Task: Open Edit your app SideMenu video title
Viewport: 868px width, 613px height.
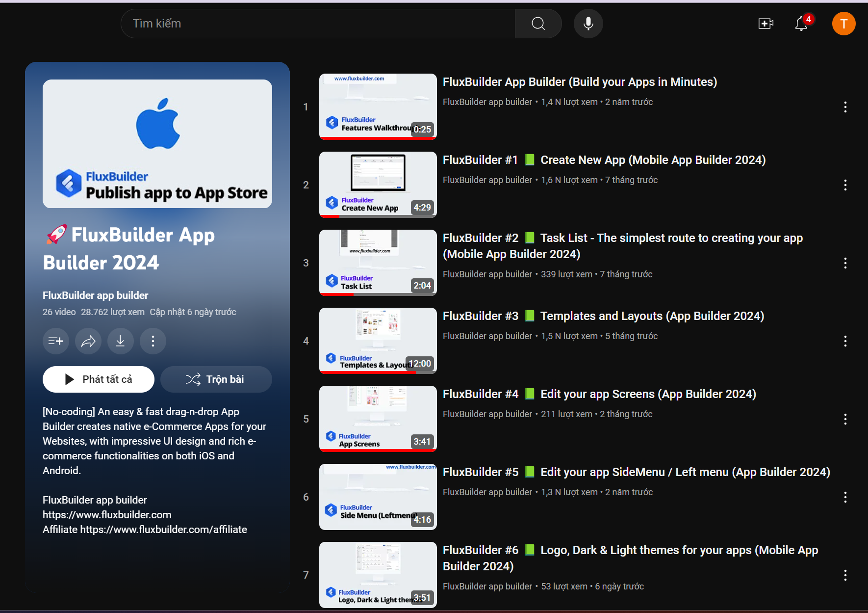Action: 636,472
